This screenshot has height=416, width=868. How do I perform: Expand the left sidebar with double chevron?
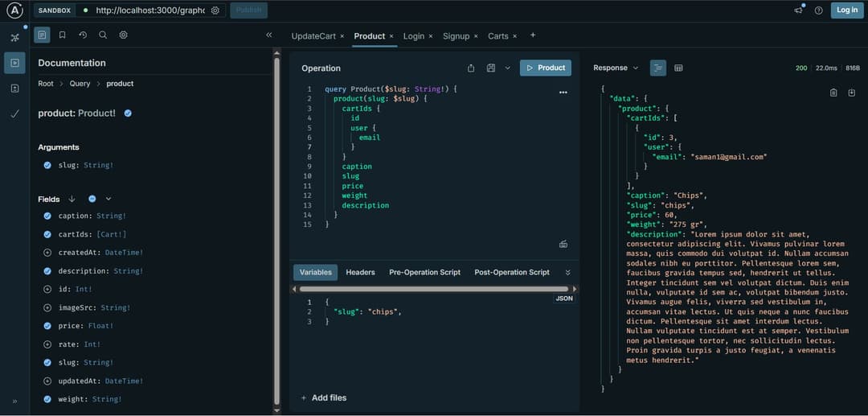pyautogui.click(x=15, y=401)
